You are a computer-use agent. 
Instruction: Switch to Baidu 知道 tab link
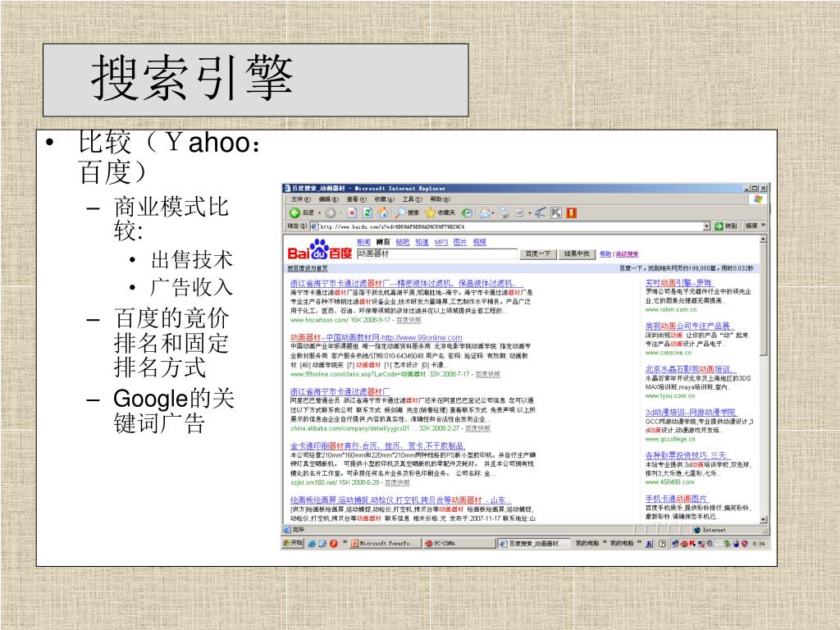pyautogui.click(x=422, y=242)
